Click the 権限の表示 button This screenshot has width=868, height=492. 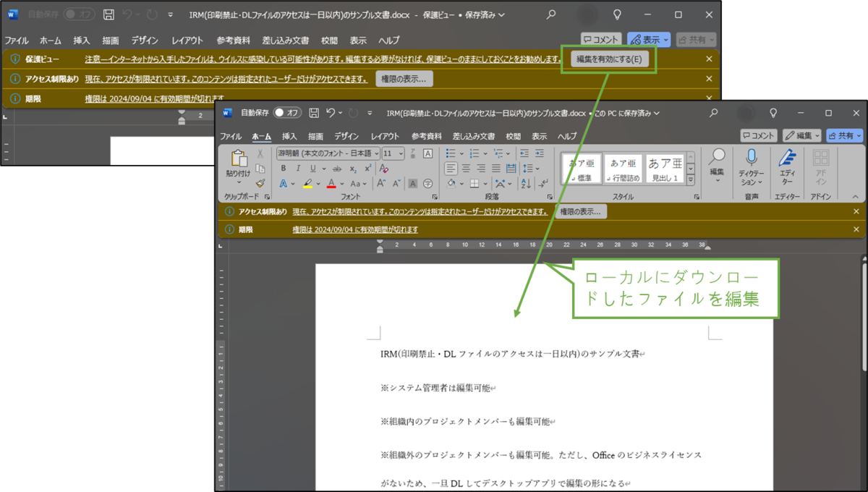[582, 211]
